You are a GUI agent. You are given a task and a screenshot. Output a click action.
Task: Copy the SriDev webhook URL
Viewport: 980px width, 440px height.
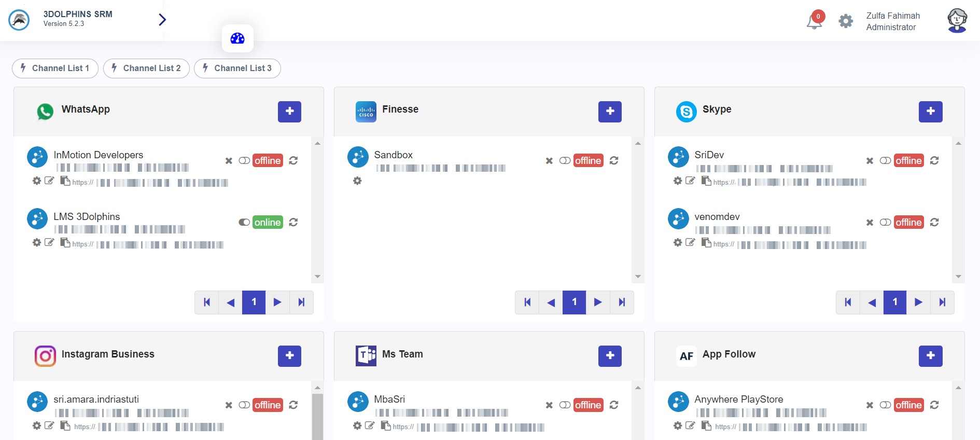706,181
